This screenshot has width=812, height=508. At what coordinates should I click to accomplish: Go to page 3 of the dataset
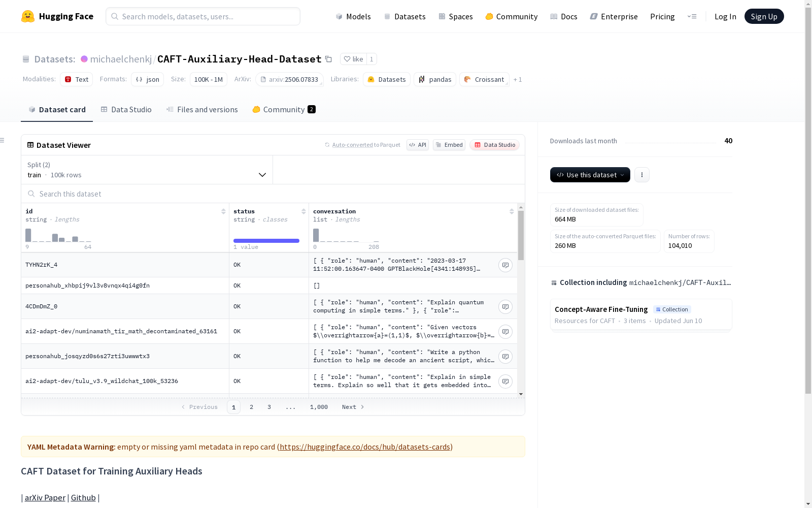point(269,407)
